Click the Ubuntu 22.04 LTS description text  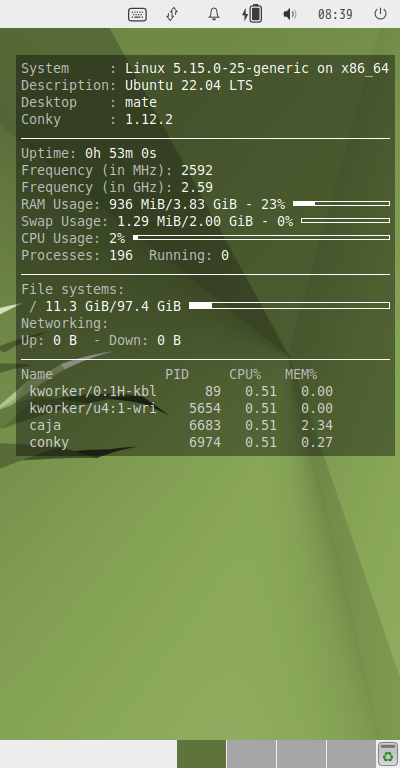[188, 85]
